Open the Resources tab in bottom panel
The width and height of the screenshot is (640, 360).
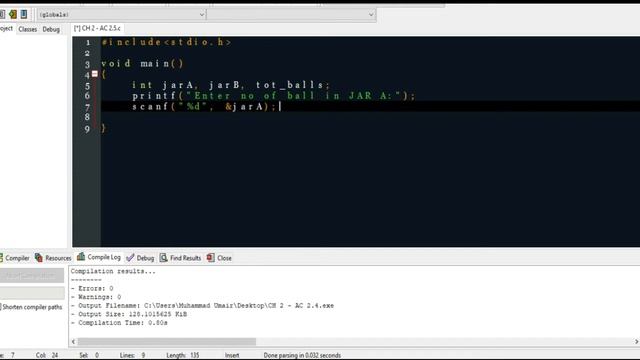(53, 258)
